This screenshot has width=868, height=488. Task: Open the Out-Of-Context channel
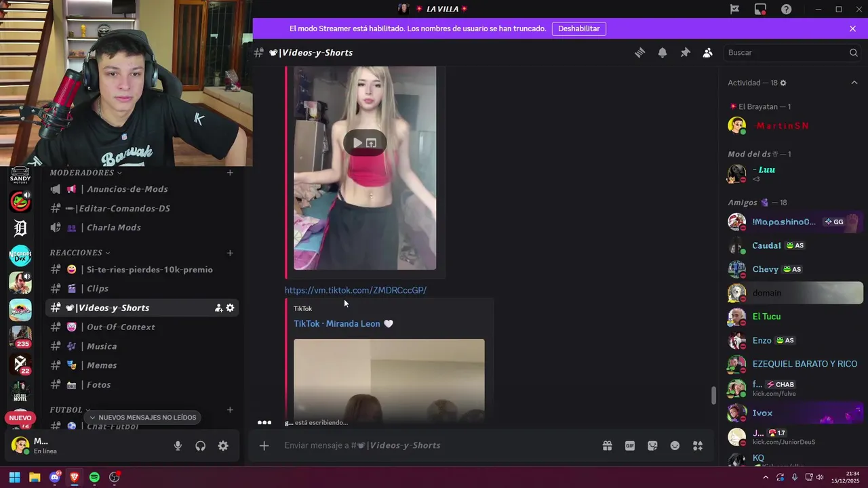pos(142,327)
